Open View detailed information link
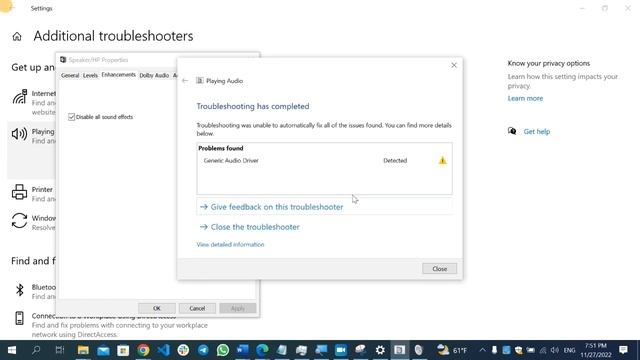The height and width of the screenshot is (360, 640). [230, 244]
